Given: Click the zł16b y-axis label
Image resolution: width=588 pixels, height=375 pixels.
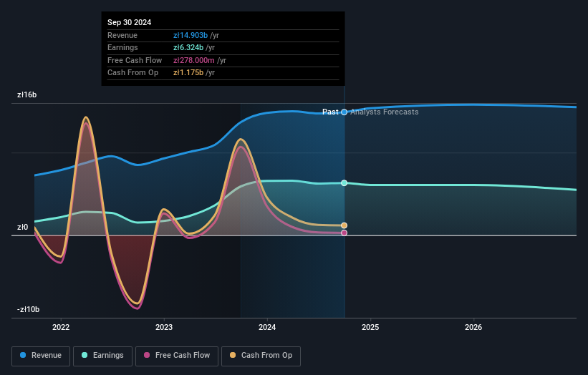Looking at the screenshot, I should (x=27, y=94).
